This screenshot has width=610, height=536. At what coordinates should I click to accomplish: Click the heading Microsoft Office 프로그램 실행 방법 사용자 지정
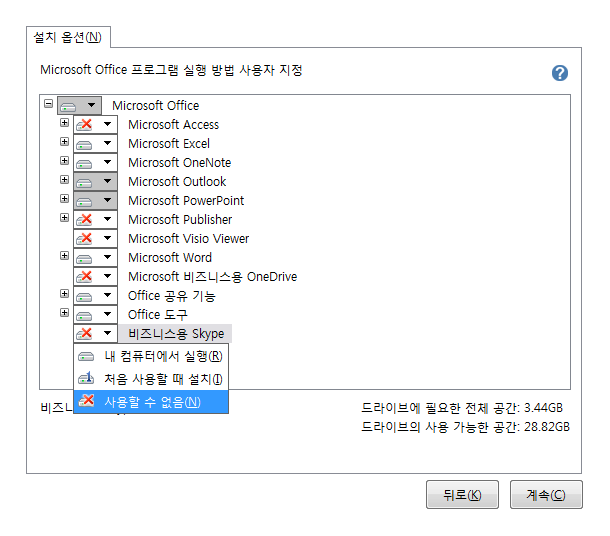[171, 70]
